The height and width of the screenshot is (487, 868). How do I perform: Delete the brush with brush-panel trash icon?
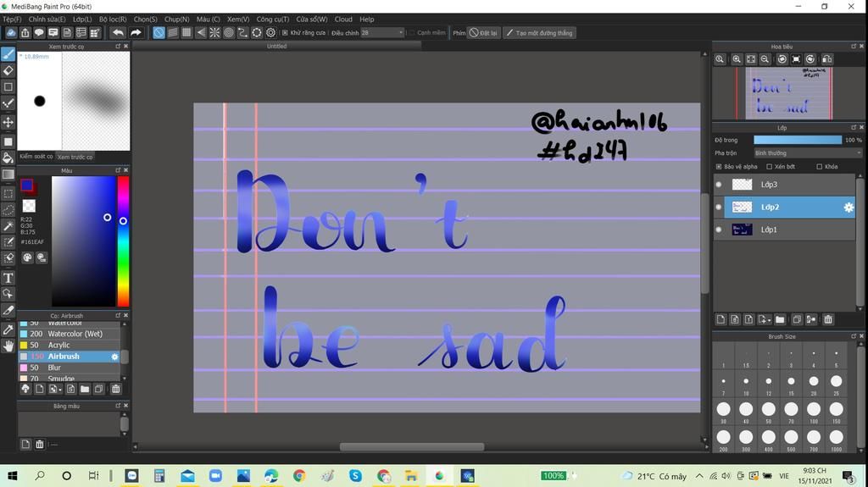(115, 389)
